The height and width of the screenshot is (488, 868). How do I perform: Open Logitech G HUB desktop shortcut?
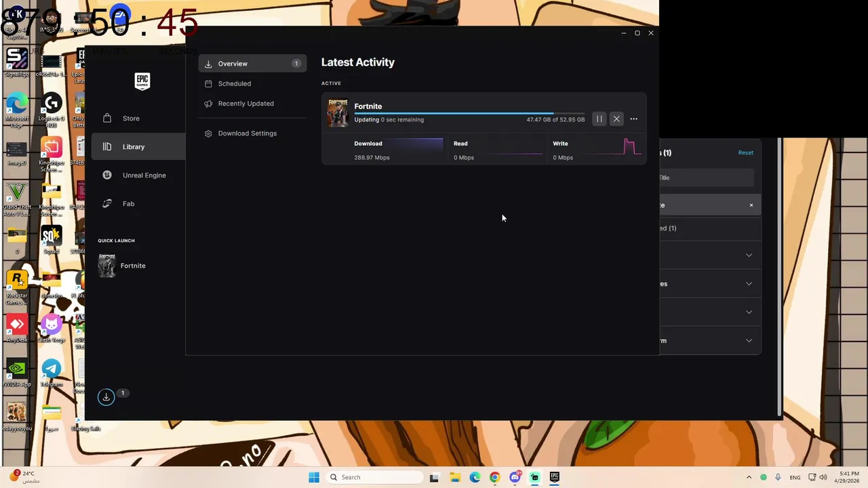point(52,110)
